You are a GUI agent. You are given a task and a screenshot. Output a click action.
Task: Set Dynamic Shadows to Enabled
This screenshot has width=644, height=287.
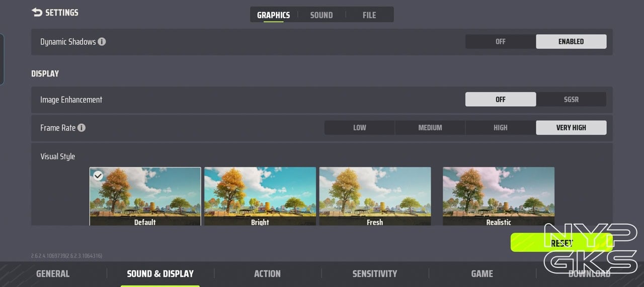click(571, 42)
